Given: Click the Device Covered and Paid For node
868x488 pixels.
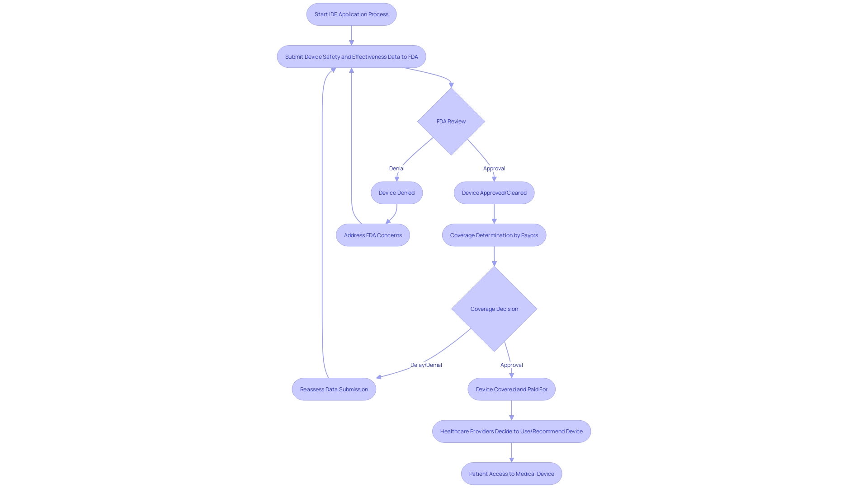Looking at the screenshot, I should pyautogui.click(x=511, y=389).
